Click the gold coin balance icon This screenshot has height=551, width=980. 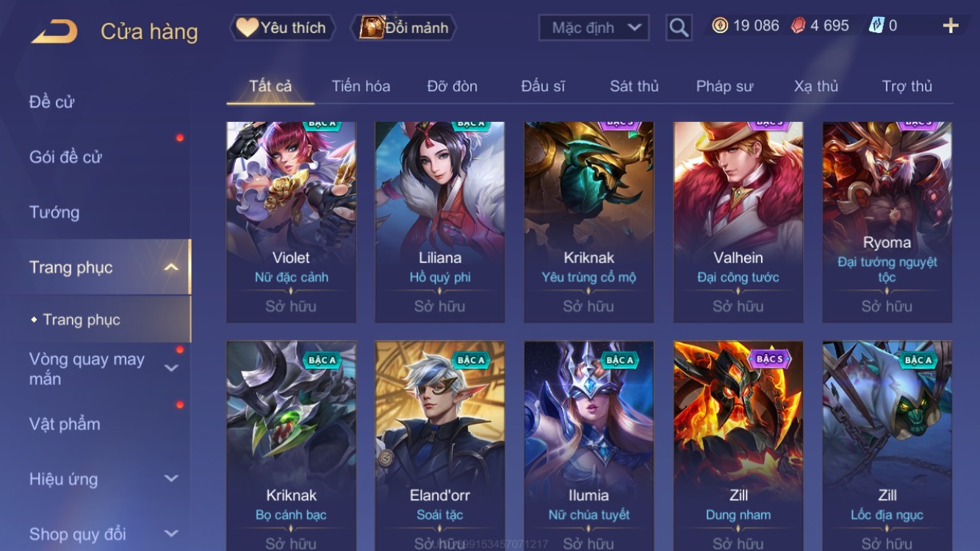coord(720,26)
